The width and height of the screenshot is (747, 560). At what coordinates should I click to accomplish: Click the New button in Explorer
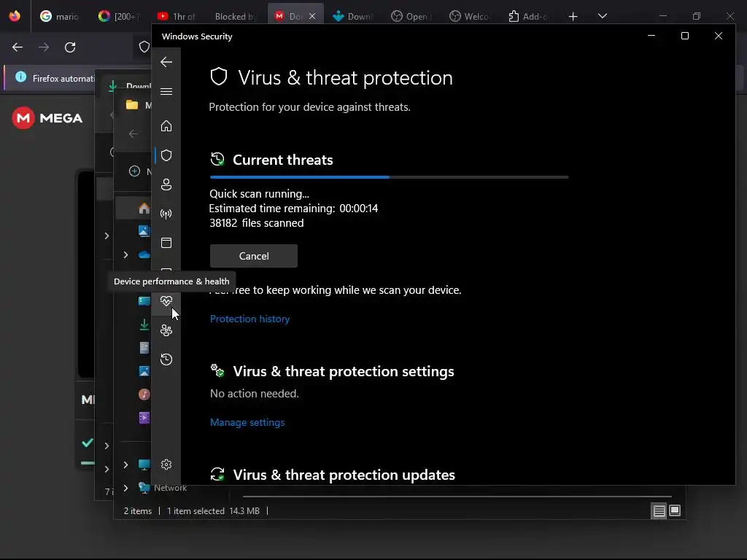point(140,171)
